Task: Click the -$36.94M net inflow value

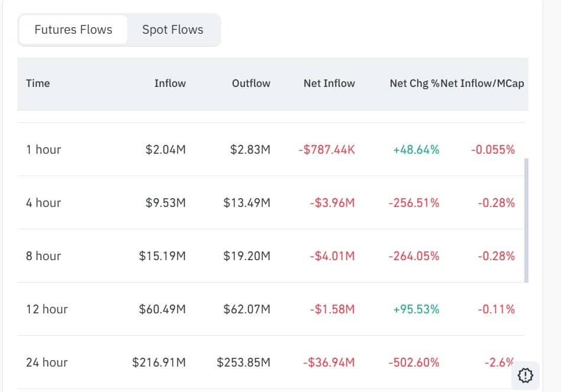Action: 328,362
